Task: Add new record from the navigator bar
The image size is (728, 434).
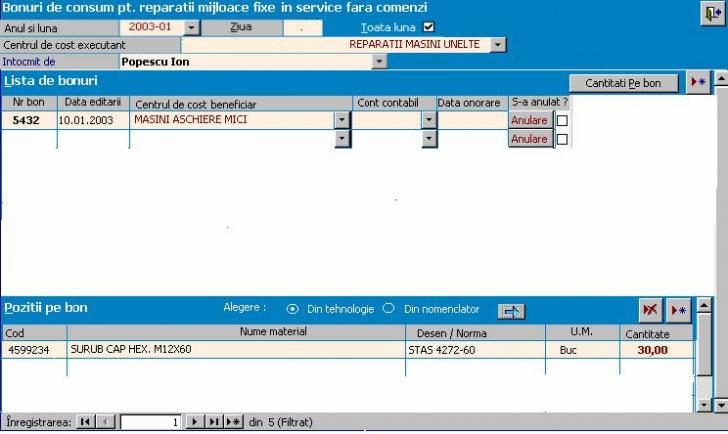Action: (x=233, y=422)
